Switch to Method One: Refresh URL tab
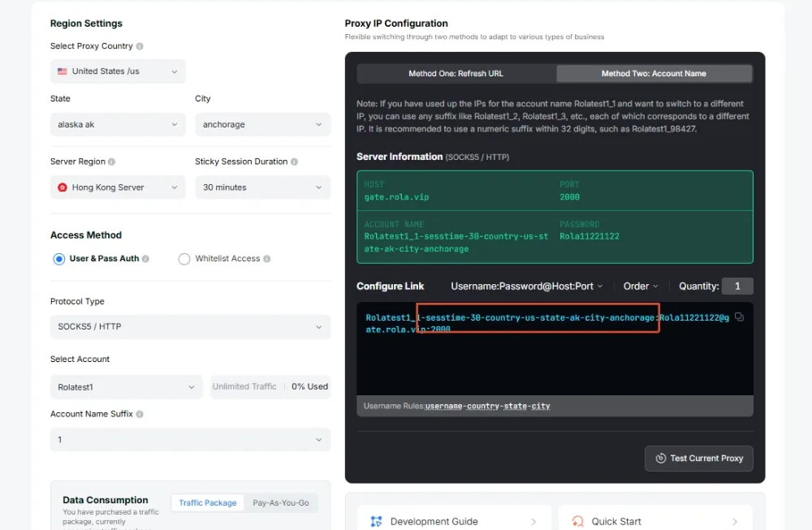812x530 pixels. tap(456, 74)
